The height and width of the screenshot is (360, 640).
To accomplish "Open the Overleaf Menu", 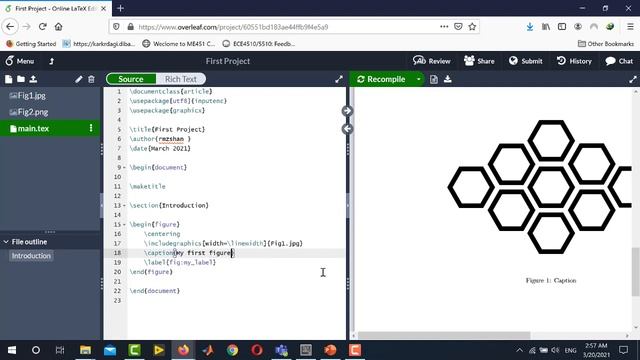I will pyautogui.click(x=20, y=61).
